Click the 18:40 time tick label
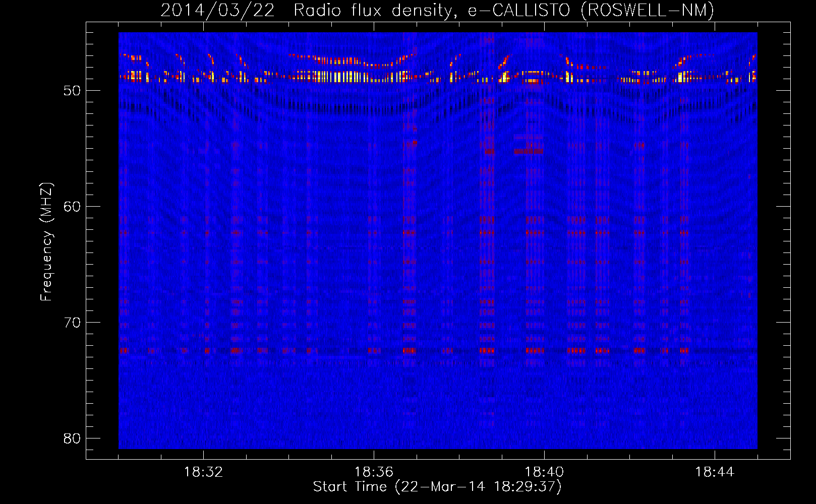This screenshot has height=504, width=816. point(544,472)
